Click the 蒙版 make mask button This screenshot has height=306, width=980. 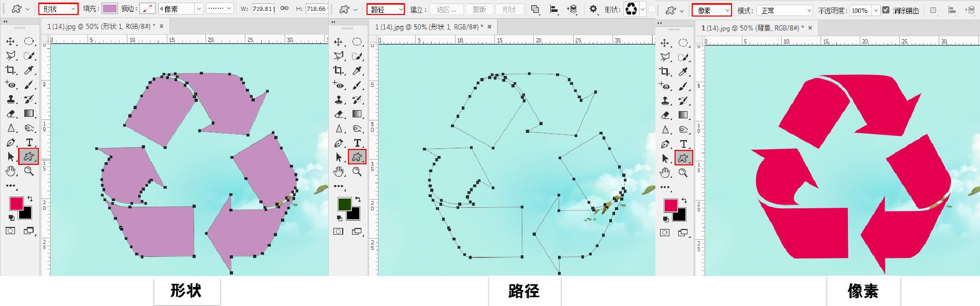(479, 9)
